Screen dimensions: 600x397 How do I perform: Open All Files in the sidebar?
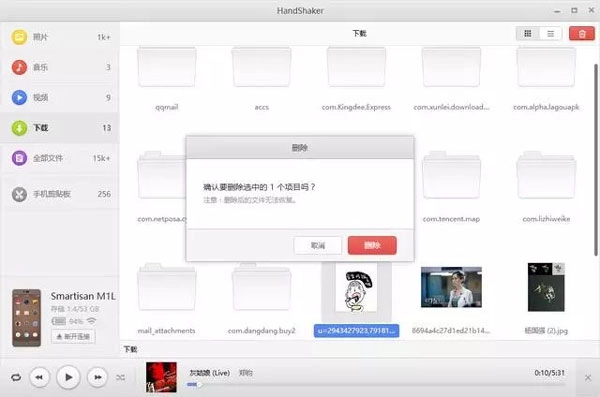point(60,158)
